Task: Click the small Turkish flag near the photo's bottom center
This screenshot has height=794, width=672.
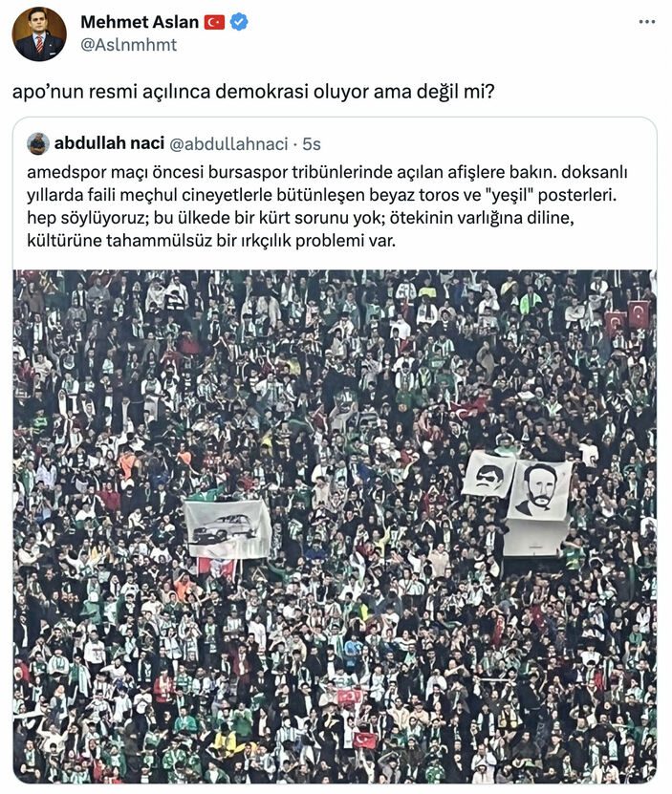Action: (365, 740)
